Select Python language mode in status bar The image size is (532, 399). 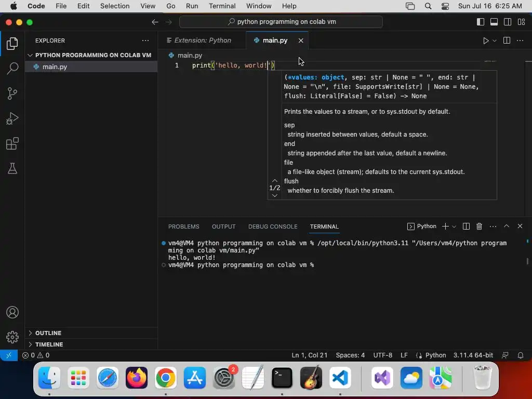[435, 355]
